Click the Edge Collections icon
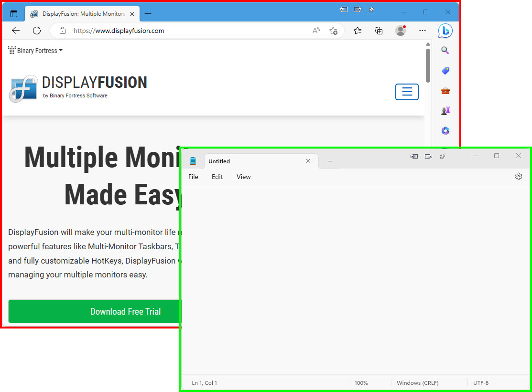The image size is (532, 392). point(379,31)
